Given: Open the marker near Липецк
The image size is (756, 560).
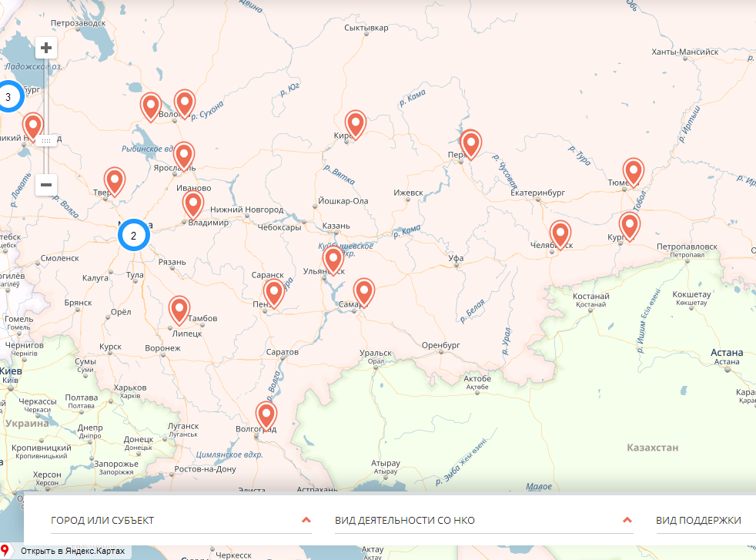Looking at the screenshot, I should pos(179,309).
